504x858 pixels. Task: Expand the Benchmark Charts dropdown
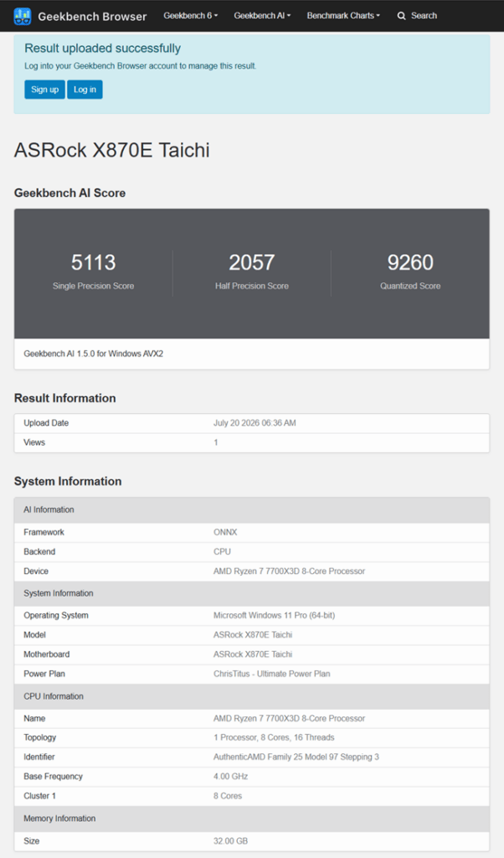coord(343,15)
